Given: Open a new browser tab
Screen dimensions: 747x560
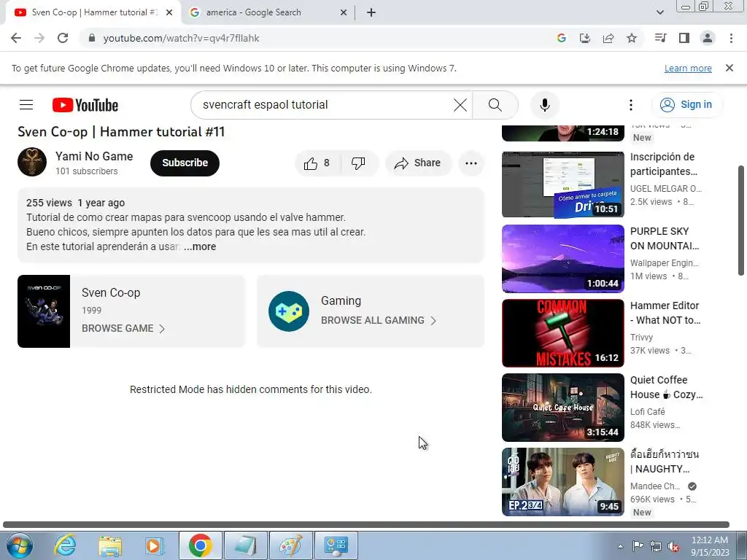Looking at the screenshot, I should pos(371,12).
